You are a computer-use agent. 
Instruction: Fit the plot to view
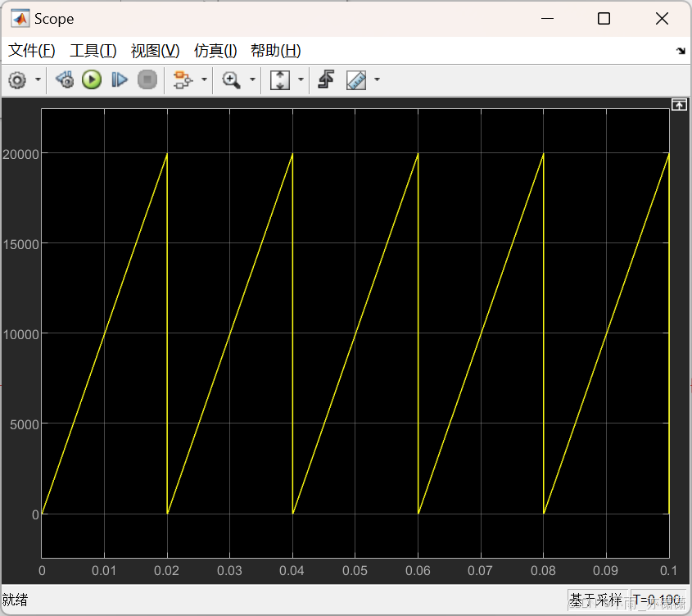pos(278,80)
